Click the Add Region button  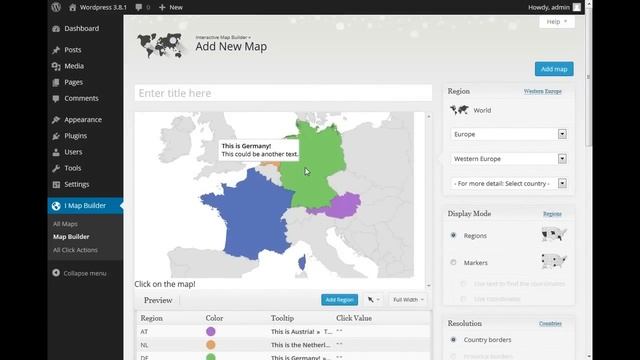pos(340,300)
